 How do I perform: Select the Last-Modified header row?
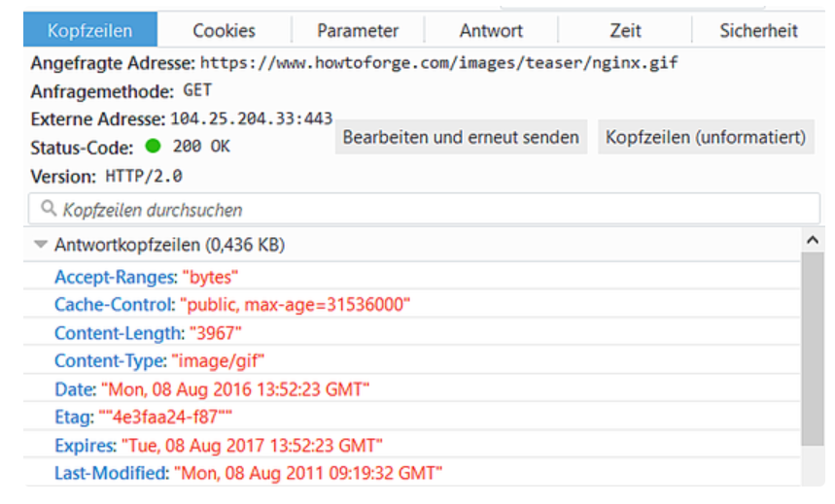[411, 473]
